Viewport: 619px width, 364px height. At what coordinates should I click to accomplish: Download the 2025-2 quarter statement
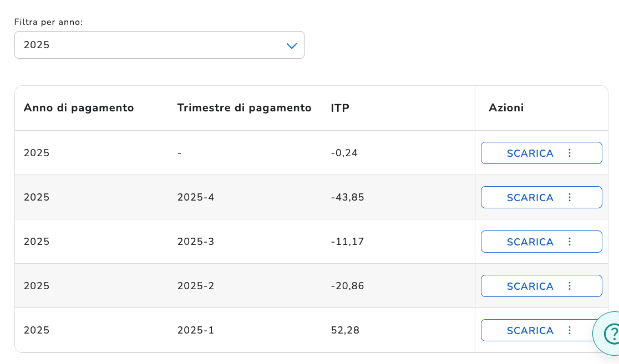click(530, 286)
